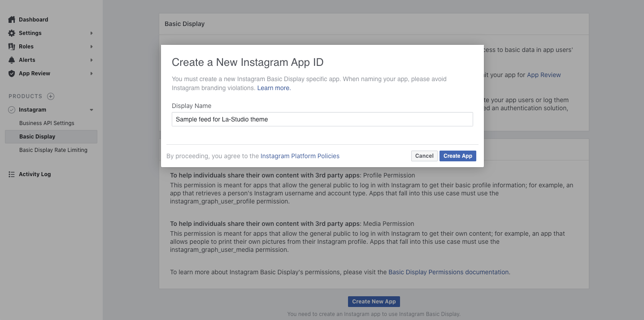Viewport: 644px width, 320px height.
Task: Expand the Alerts submenu arrow
Action: pos(91,60)
